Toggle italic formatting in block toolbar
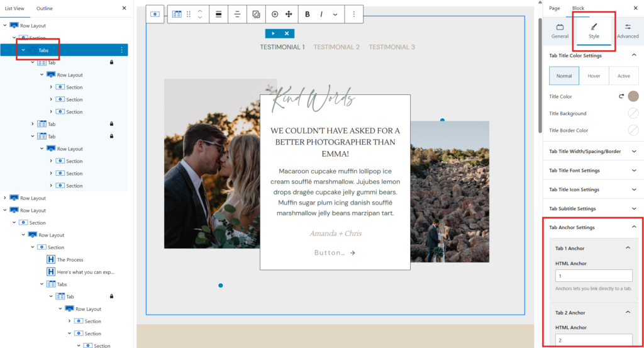The height and width of the screenshot is (348, 644). coord(321,14)
